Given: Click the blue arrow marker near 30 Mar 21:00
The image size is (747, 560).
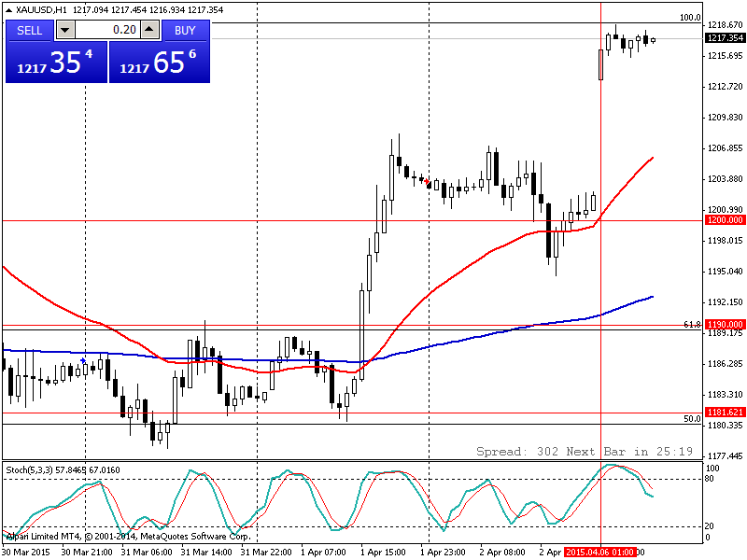Looking at the screenshot, I should click(x=83, y=360).
